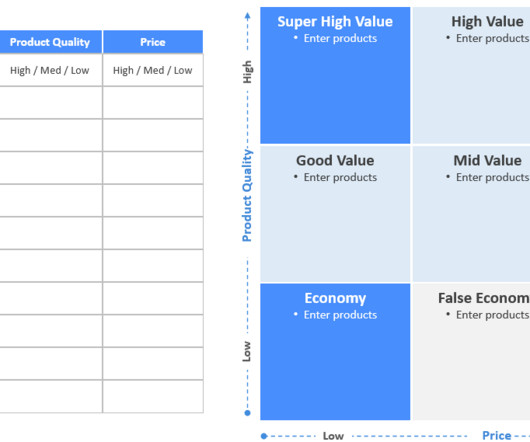Click Enter products under Mid Value

[x=492, y=177]
